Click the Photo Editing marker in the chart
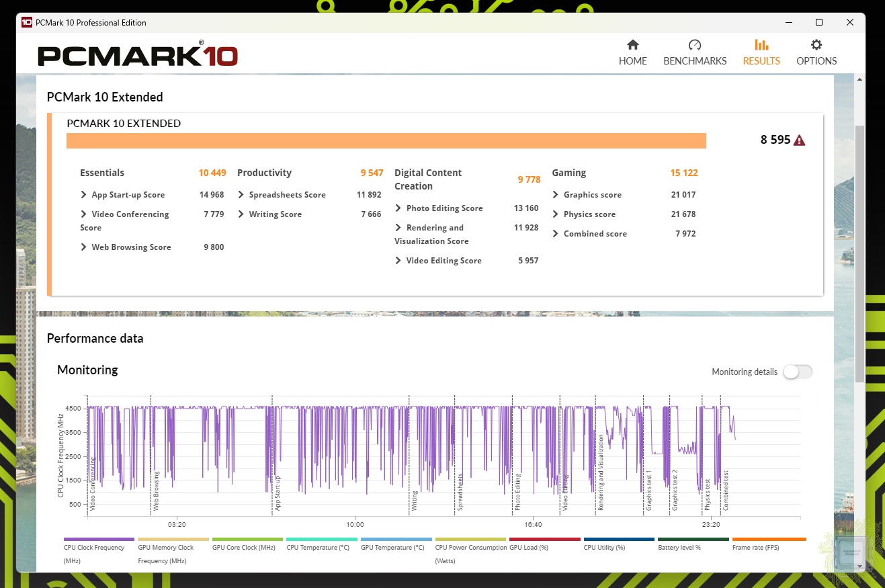This screenshot has width=885, height=588. [517, 493]
